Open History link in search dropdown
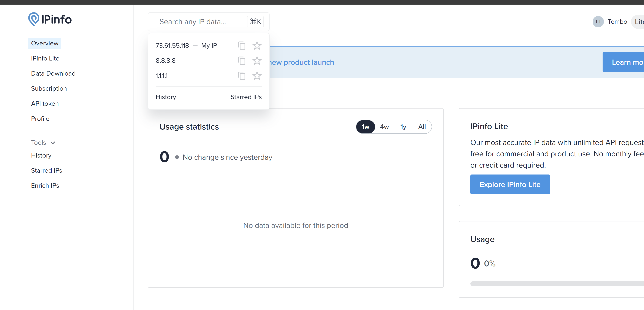The width and height of the screenshot is (644, 310). (166, 97)
